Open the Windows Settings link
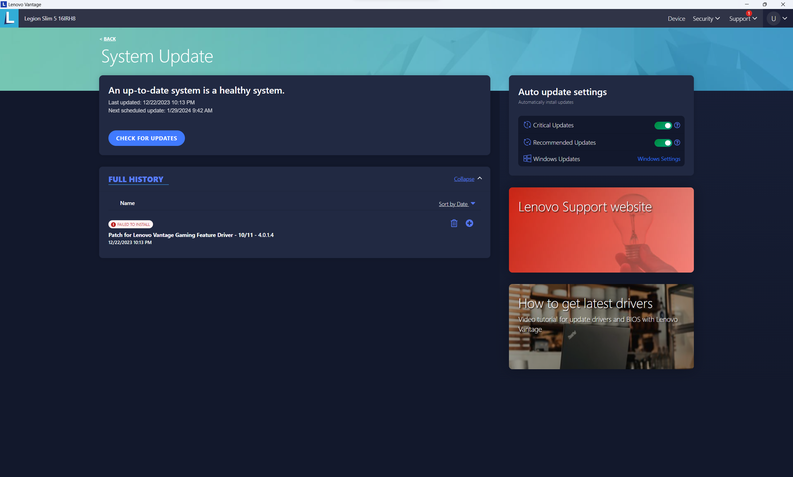The height and width of the screenshot is (477, 793). click(658, 159)
